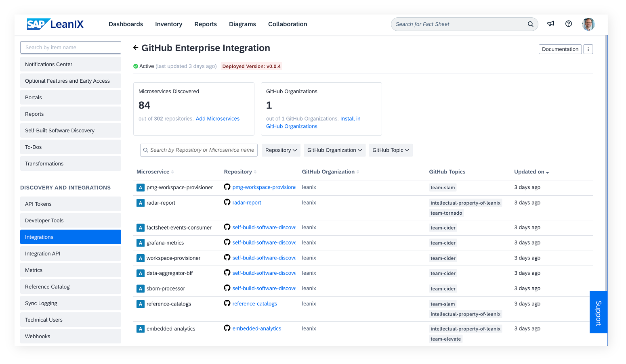Image resolution: width=626 pixels, height=364 pixels.
Task: Open Self-Built Software Discovery
Action: (x=71, y=130)
